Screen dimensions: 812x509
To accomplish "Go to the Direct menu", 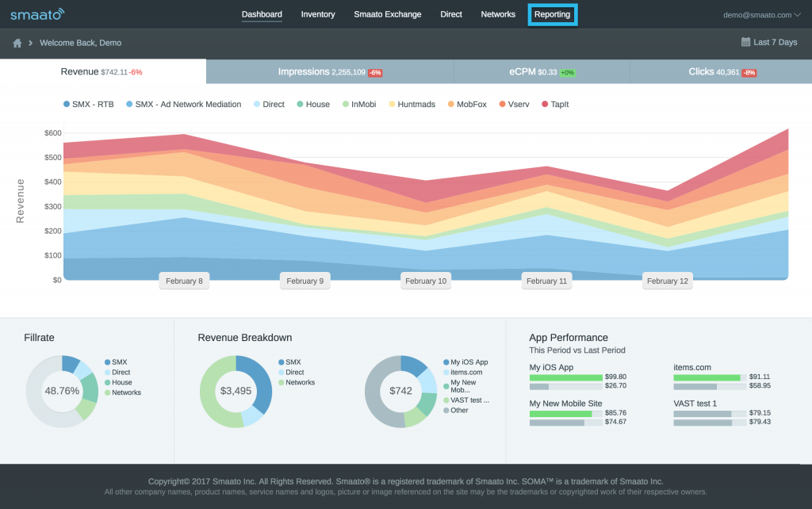I will 451,14.
